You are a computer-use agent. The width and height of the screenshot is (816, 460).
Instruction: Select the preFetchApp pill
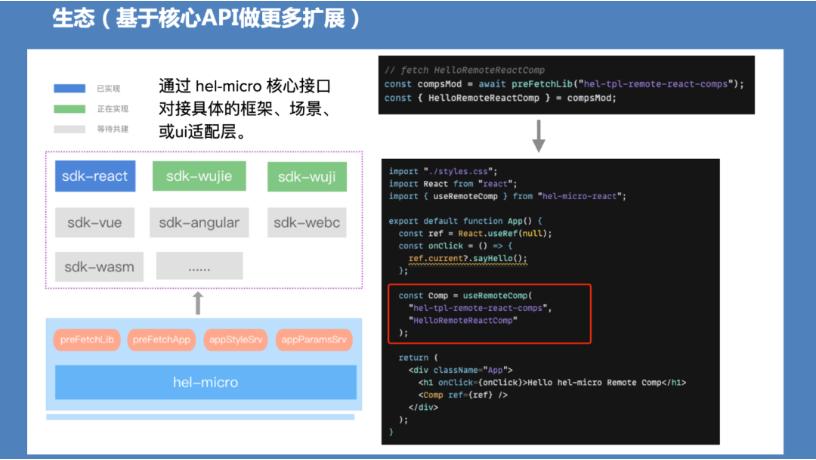[161, 340]
